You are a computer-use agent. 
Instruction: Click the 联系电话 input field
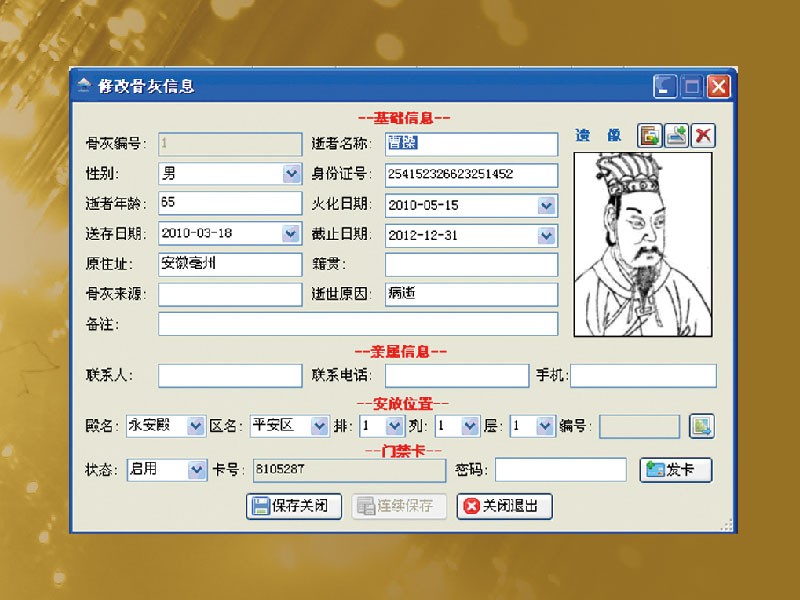tap(457, 376)
